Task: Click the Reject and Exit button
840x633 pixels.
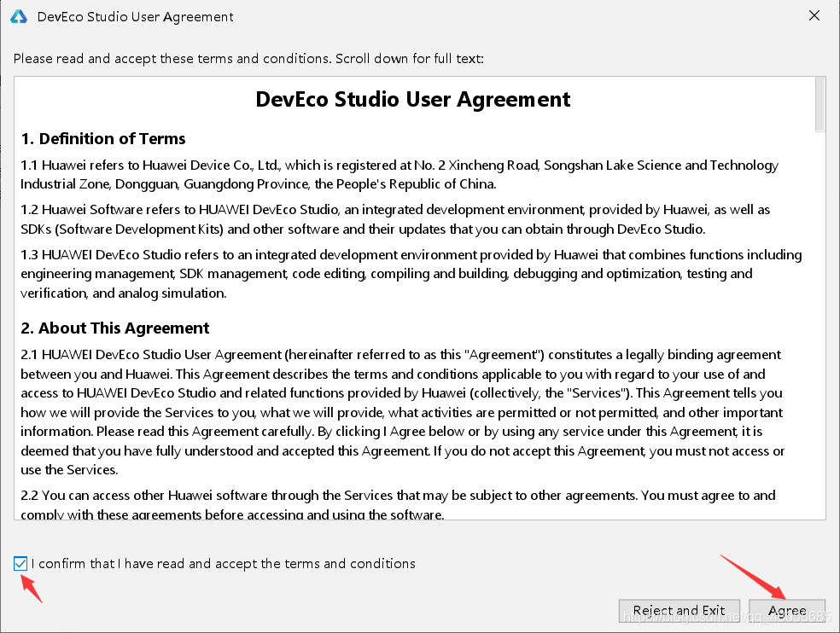Action: pyautogui.click(x=680, y=611)
